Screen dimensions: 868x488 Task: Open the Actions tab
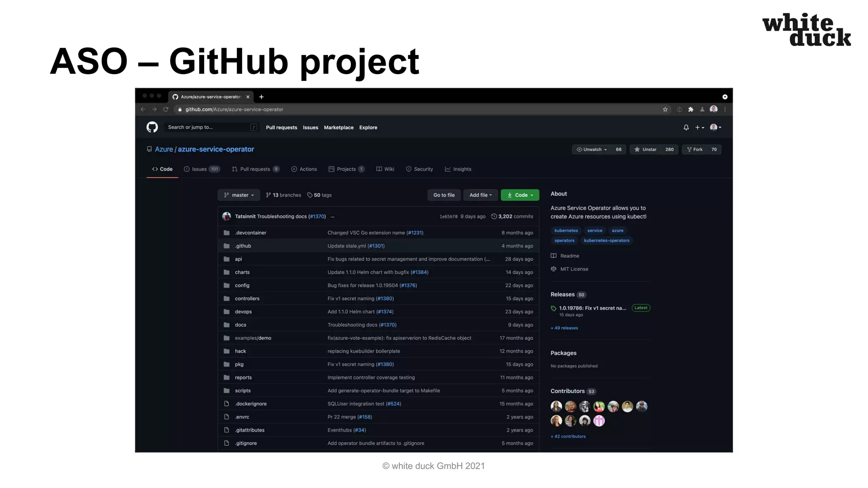304,169
